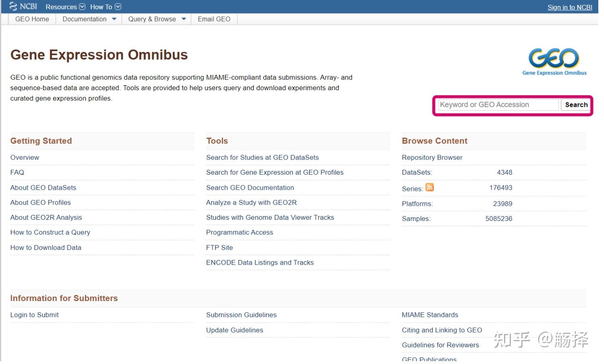Screen dimensions: 604x364
Task: Click Login to Submit
Action: 35,315
